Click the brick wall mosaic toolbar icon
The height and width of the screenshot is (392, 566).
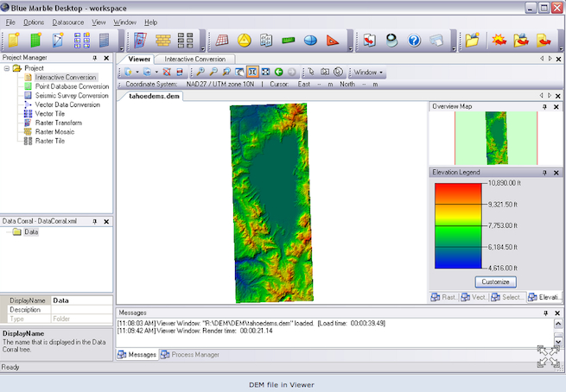(163, 41)
